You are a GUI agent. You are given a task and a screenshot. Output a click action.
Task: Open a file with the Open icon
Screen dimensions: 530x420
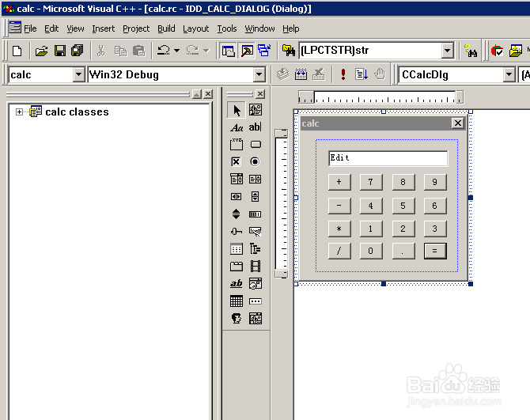pyautogui.click(x=42, y=51)
